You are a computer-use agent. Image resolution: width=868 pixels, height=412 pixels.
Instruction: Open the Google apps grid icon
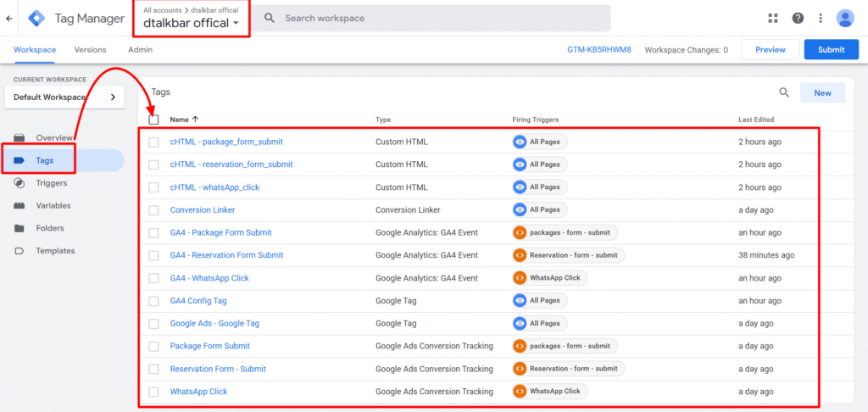[x=772, y=18]
